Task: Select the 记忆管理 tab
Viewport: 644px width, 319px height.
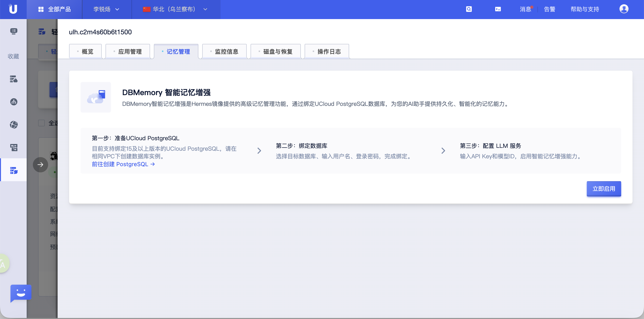Action: [x=176, y=51]
